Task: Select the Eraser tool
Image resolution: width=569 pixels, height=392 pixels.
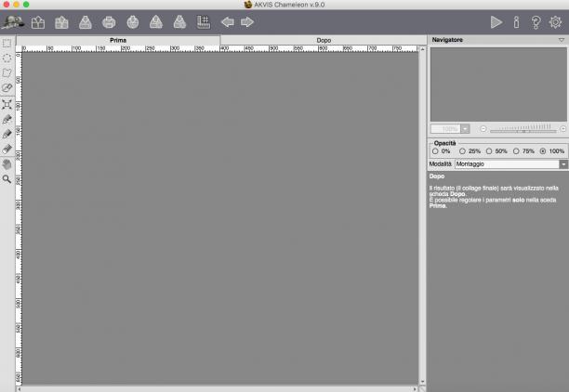Action: click(x=7, y=149)
